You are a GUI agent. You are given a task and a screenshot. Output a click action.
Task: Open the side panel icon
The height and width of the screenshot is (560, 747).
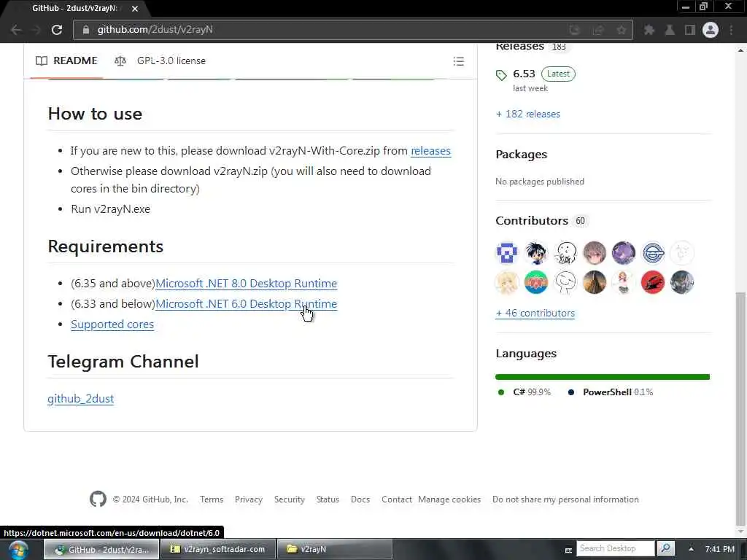coord(690,30)
